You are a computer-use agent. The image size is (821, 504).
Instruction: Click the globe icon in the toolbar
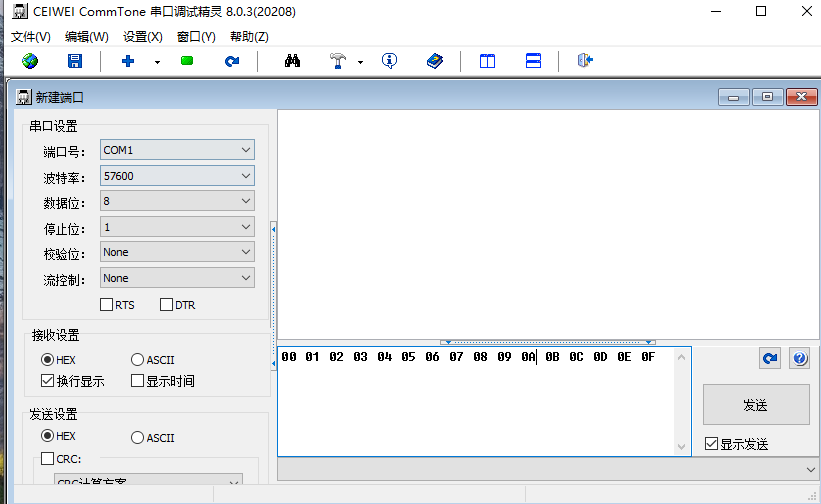30,61
